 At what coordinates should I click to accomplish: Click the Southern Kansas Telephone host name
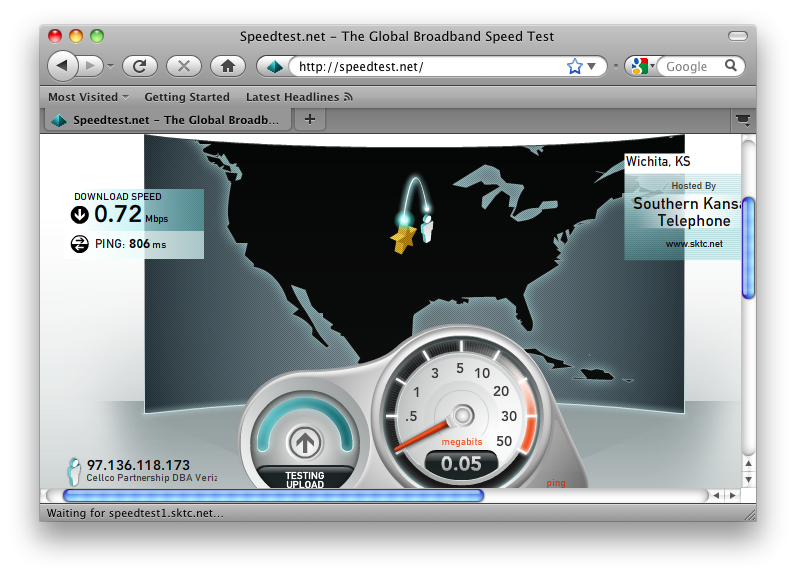(687, 212)
